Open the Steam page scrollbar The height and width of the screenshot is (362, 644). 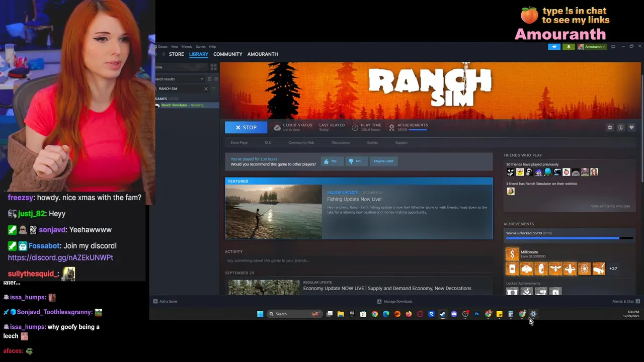pyautogui.click(x=642, y=128)
